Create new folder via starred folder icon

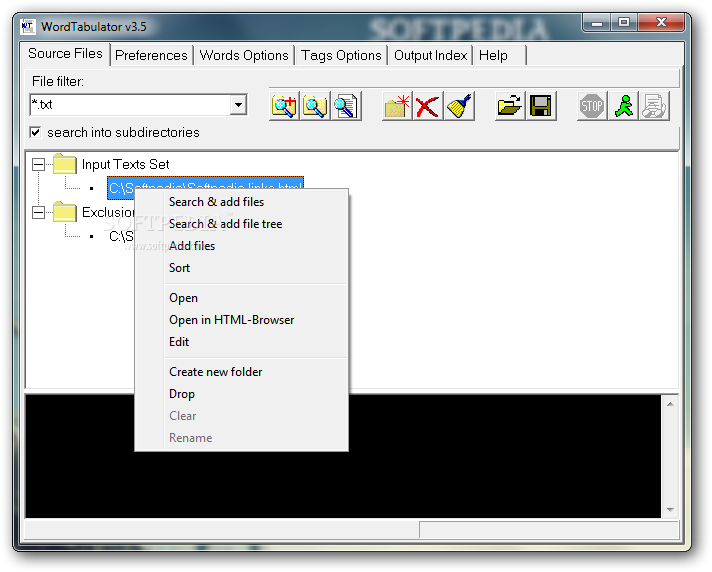click(x=397, y=106)
